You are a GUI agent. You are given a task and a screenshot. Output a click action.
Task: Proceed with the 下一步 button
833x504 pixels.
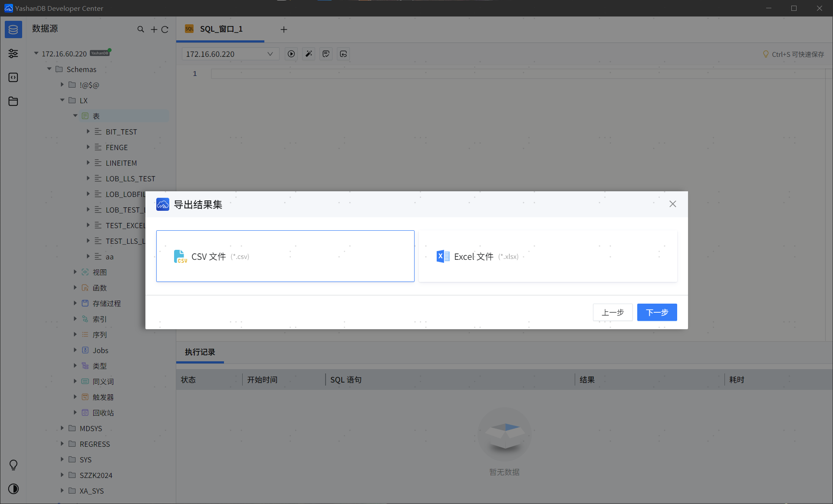tap(657, 312)
